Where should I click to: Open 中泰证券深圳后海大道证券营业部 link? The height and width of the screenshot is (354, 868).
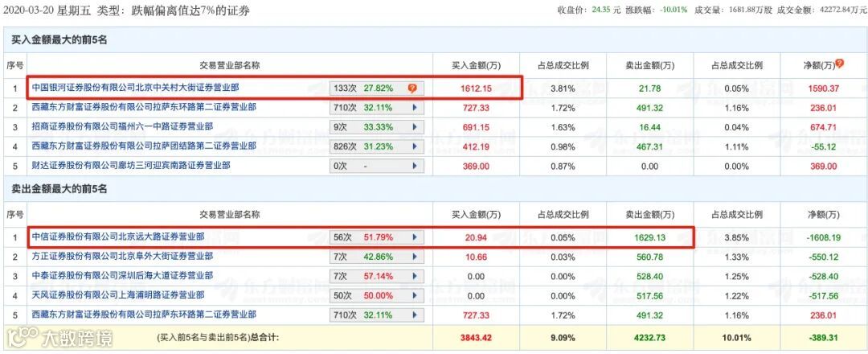(122, 276)
